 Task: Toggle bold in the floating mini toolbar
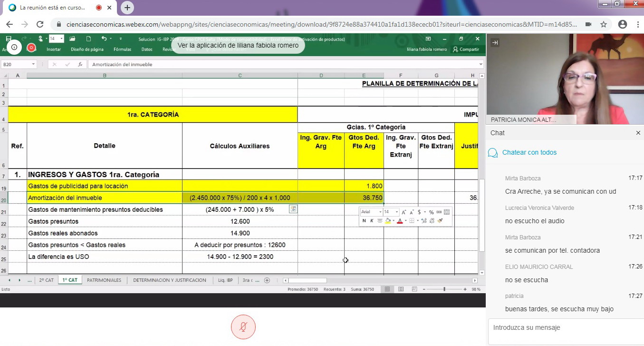click(364, 221)
